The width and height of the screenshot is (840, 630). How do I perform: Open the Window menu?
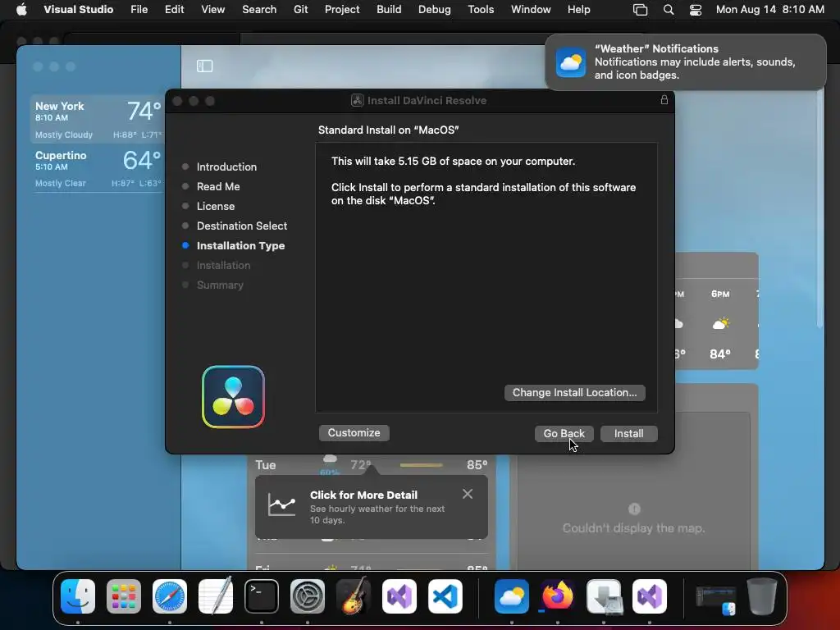click(x=531, y=10)
